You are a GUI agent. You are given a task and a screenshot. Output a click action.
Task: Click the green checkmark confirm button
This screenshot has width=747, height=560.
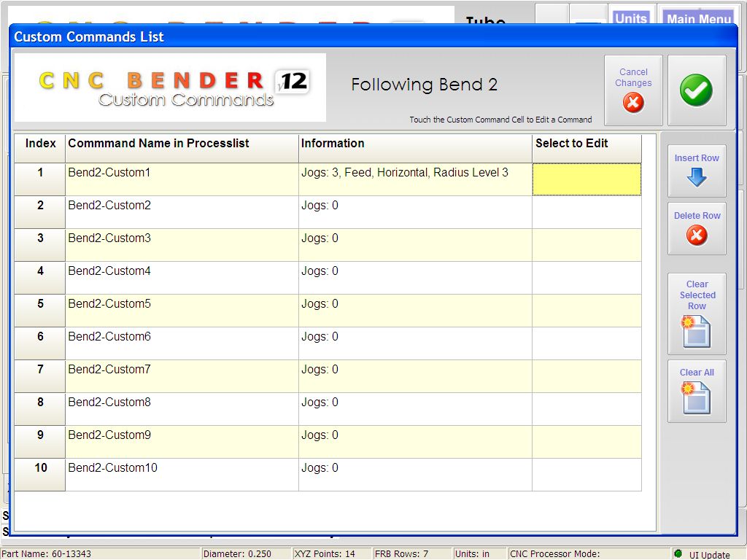(696, 90)
